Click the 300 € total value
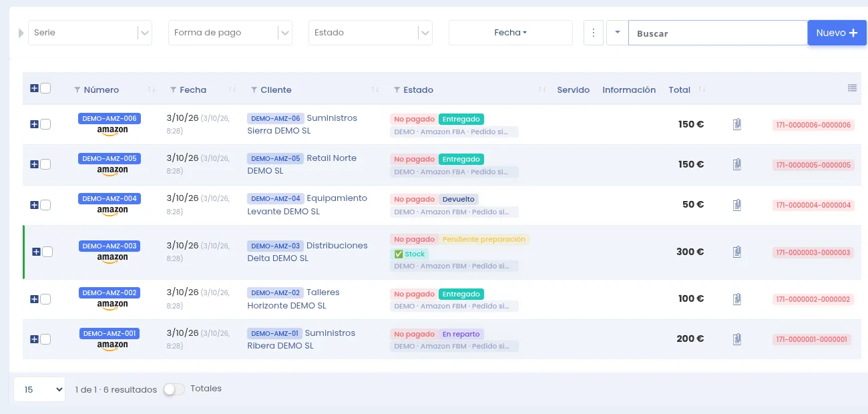This screenshot has height=414, width=868. (690, 252)
